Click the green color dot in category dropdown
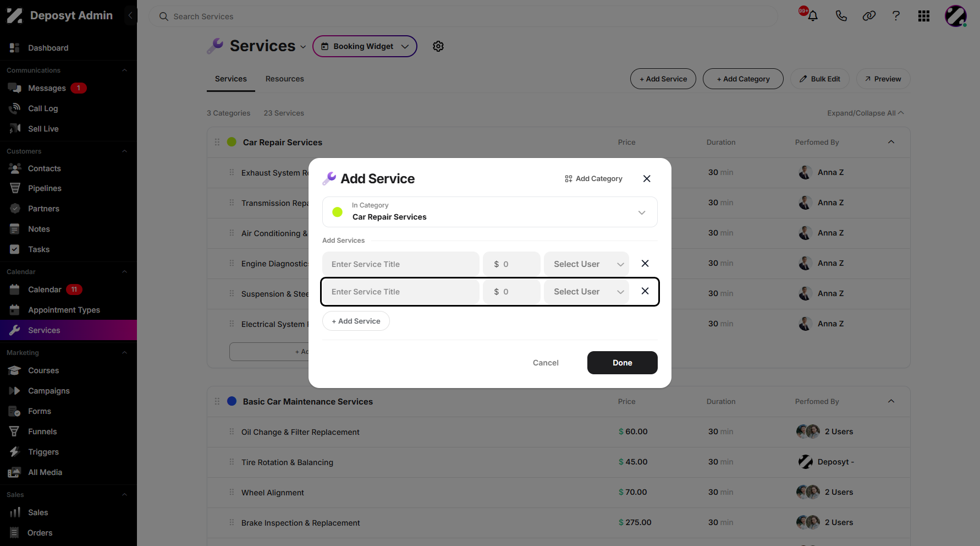This screenshot has width=980, height=546. coord(338,212)
